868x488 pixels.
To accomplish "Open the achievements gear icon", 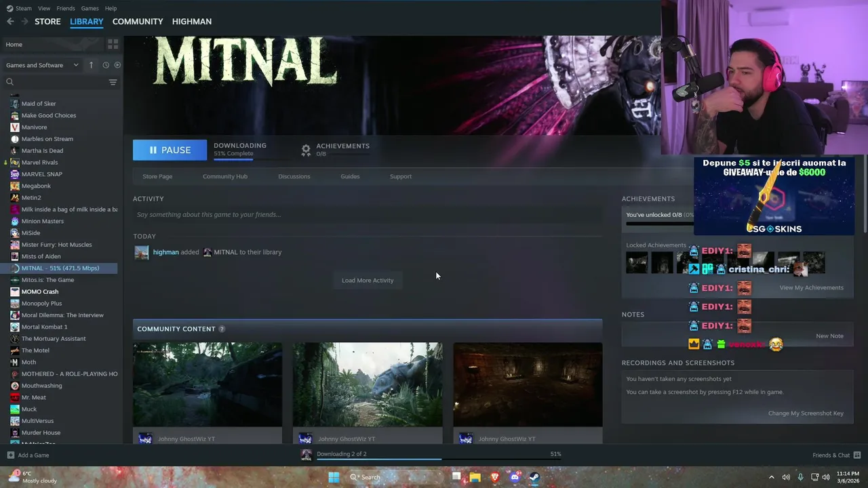I will [x=306, y=150].
